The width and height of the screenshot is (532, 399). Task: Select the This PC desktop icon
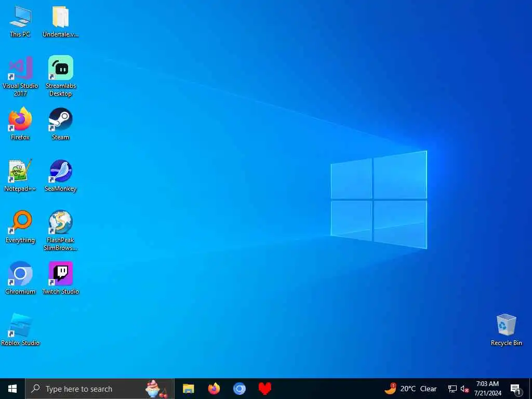coord(20,21)
